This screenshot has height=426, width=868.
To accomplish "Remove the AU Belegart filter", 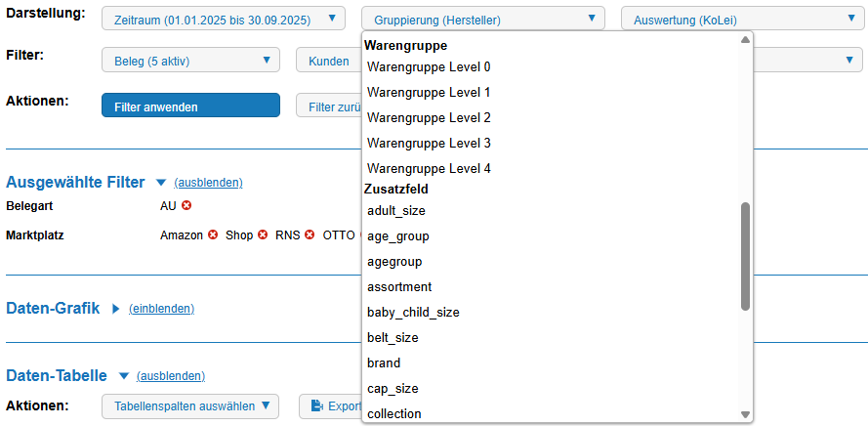I will pyautogui.click(x=186, y=205).
